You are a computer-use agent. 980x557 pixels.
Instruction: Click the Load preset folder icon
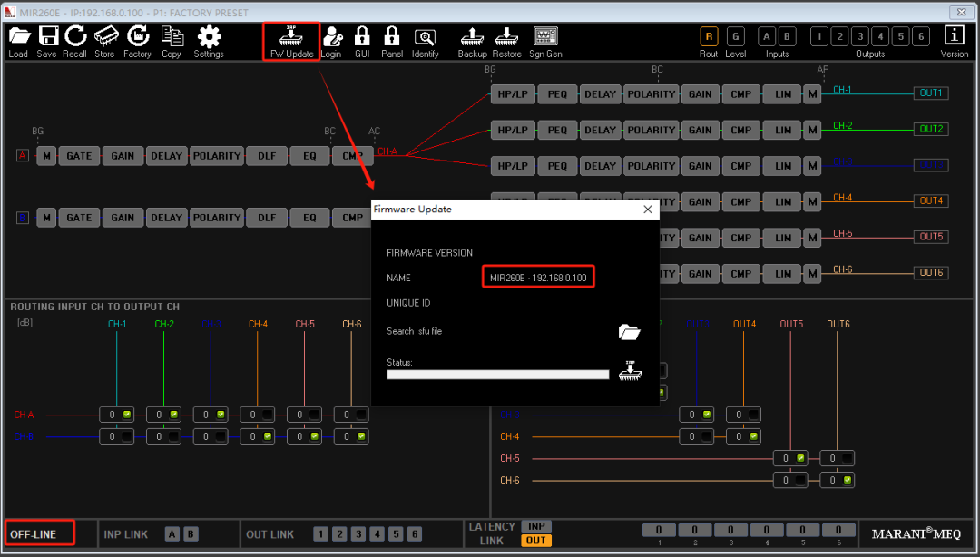(x=18, y=36)
